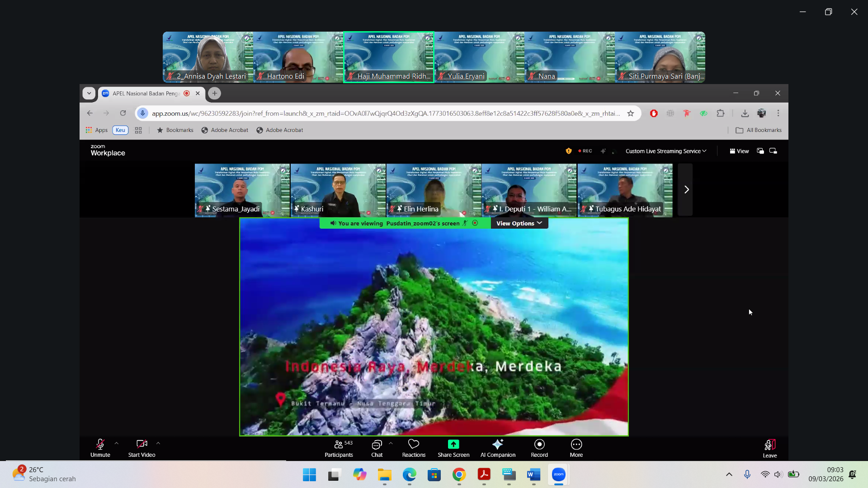The width and height of the screenshot is (868, 488).
Task: Open Google Chrome from the taskbar
Action: pos(459,475)
